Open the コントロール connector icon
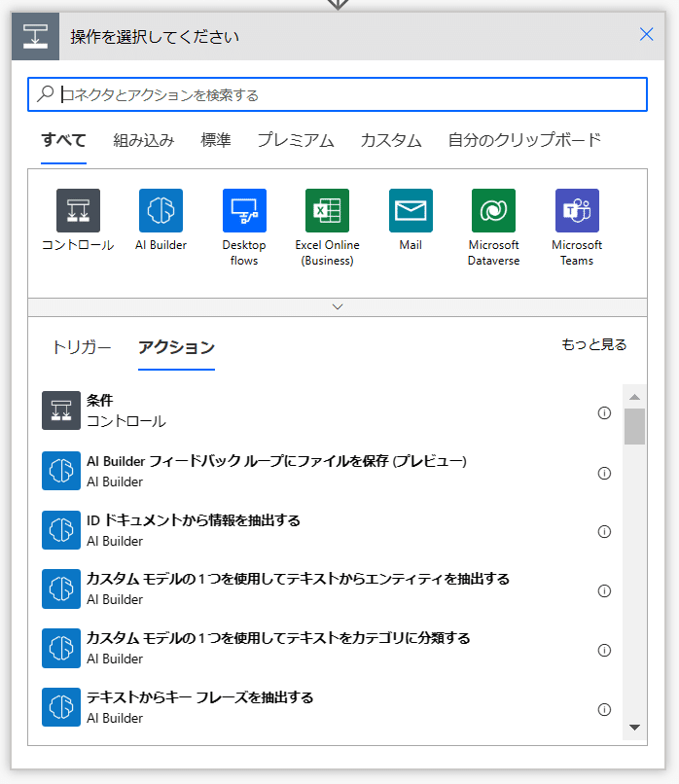 78,210
